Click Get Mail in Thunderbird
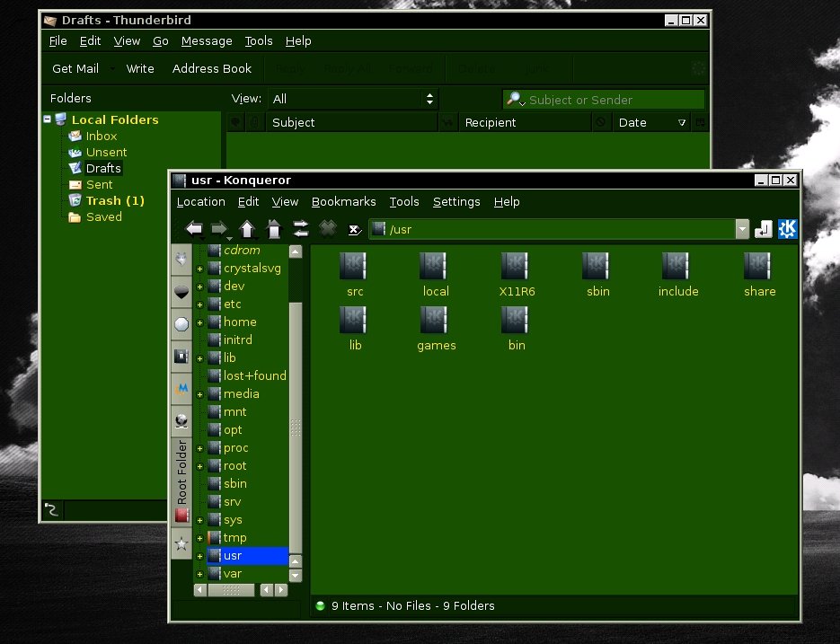The height and width of the screenshot is (644, 840). coord(75,69)
